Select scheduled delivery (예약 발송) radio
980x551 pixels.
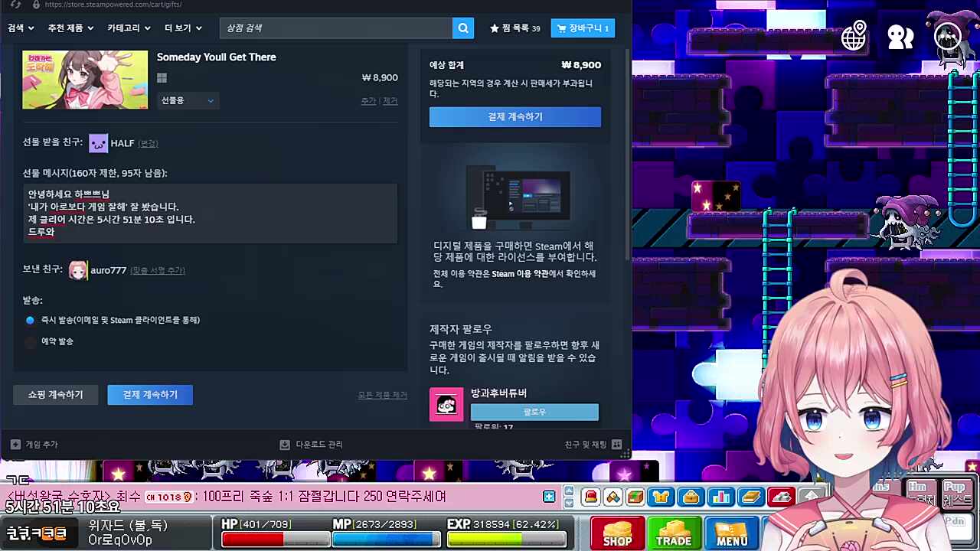[x=30, y=341]
